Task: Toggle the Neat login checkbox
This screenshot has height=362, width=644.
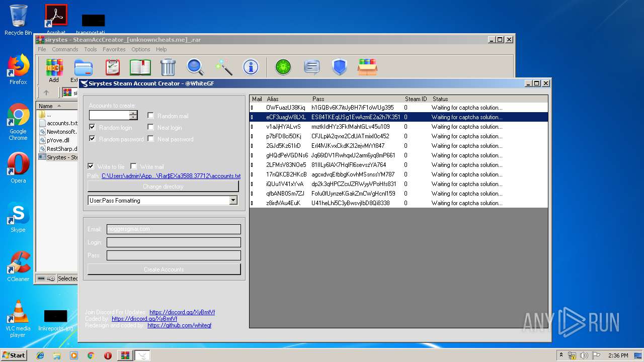Action: (x=150, y=127)
